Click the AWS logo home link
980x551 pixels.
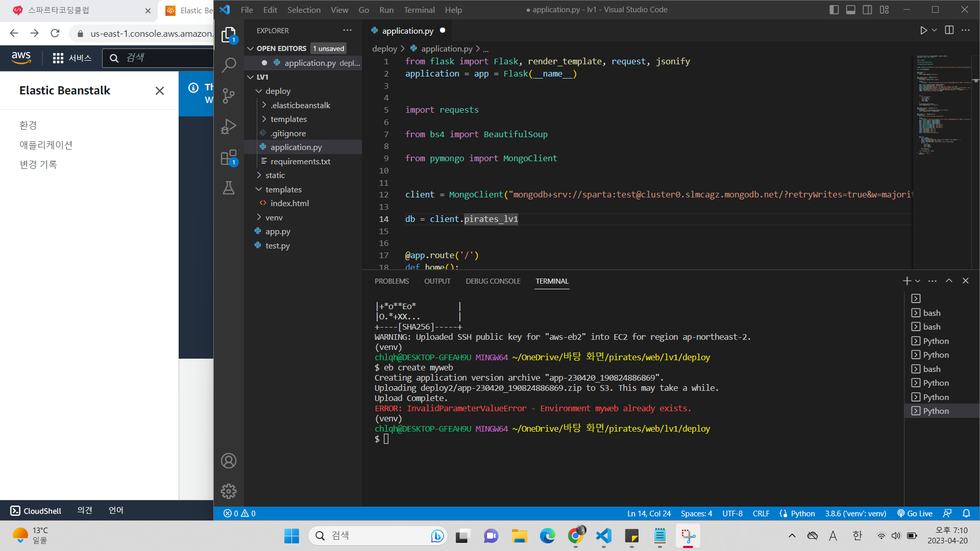[x=21, y=58]
